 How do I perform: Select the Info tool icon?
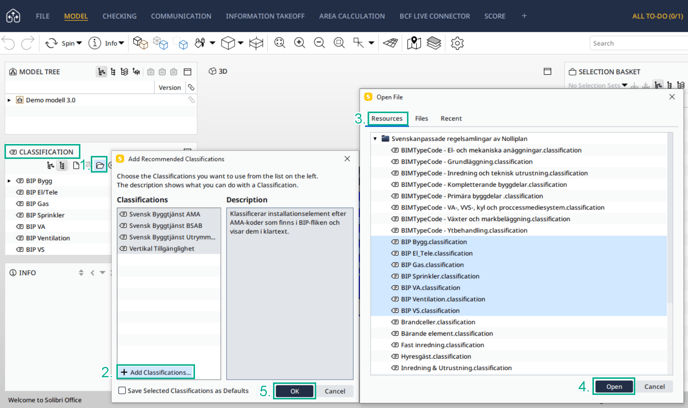(94, 43)
